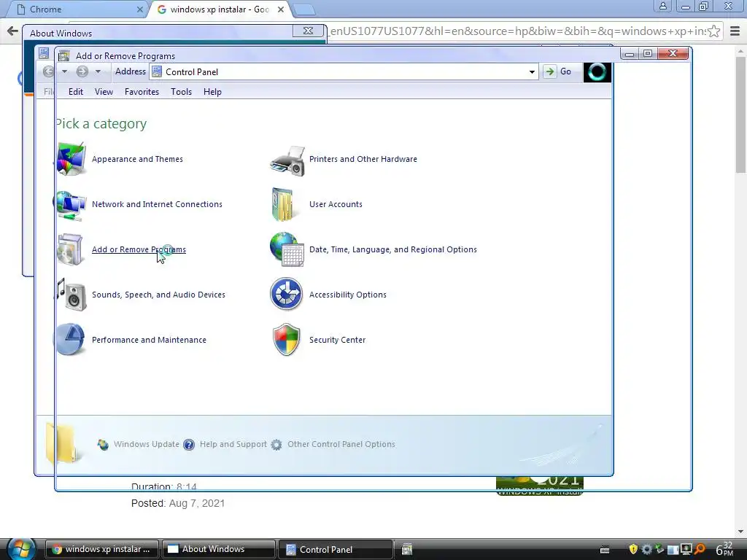
Task: Click the Add or Remove Programs CD icon
Action: coord(71,249)
